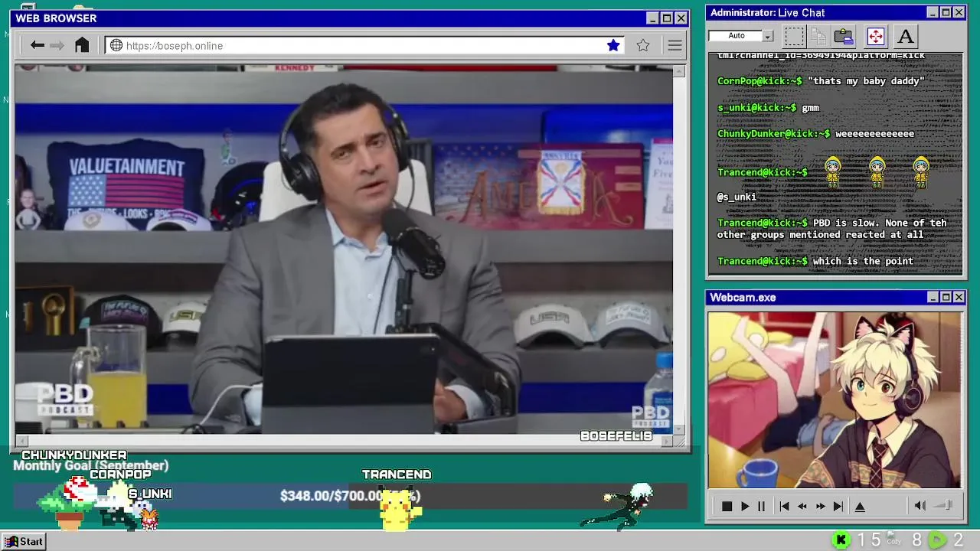Screen dimensions: 980x551
Task: Click the anime avatar webcam feed
Action: tap(835, 400)
